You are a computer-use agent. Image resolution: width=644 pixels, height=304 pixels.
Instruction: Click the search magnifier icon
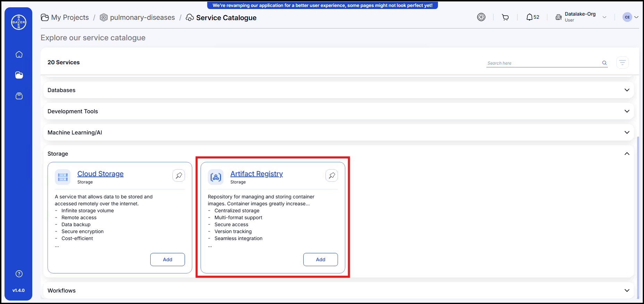click(x=604, y=63)
